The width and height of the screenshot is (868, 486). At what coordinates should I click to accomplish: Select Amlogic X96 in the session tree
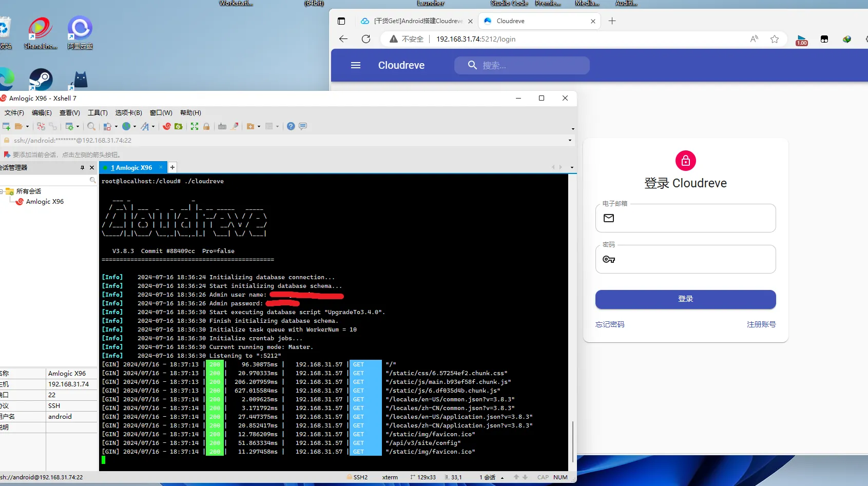pyautogui.click(x=45, y=202)
